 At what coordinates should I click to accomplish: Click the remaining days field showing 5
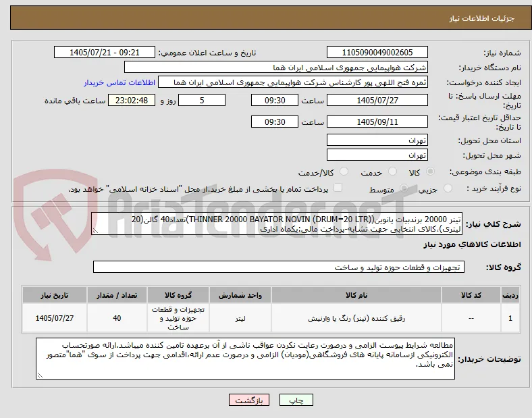point(202,101)
